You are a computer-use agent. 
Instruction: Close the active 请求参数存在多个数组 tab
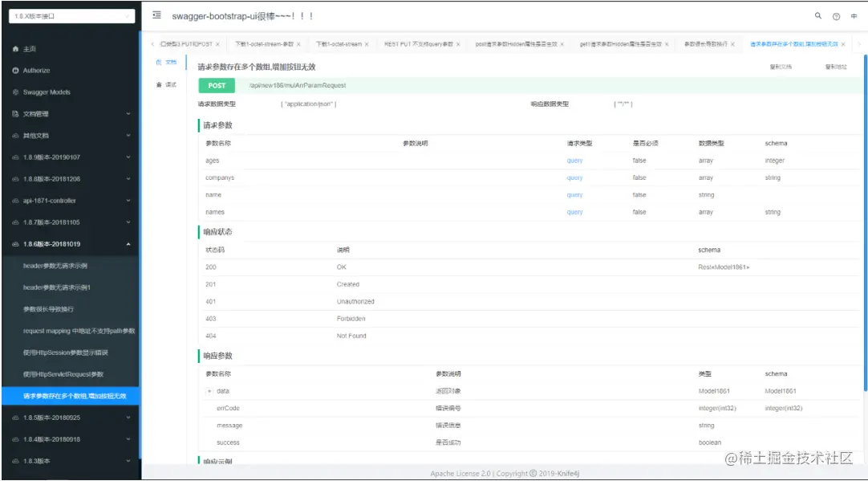[x=843, y=44]
